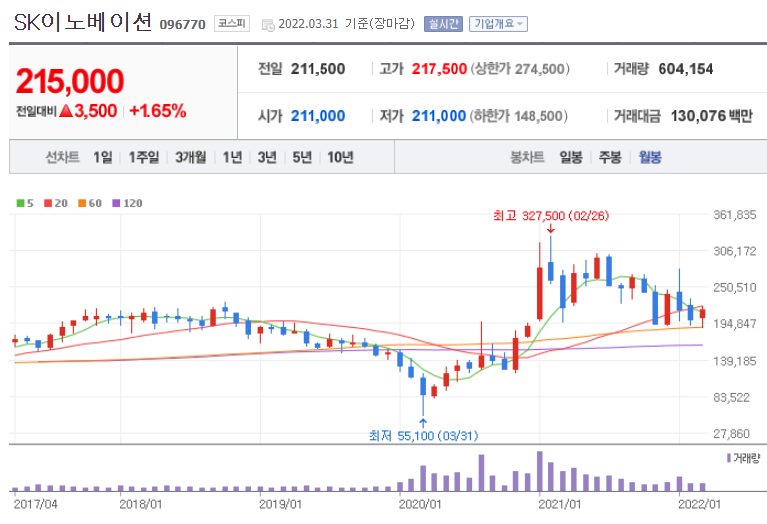Click the 361,835 y-axis label
Image resolution: width=767 pixels, height=524 pixels.
(735, 215)
